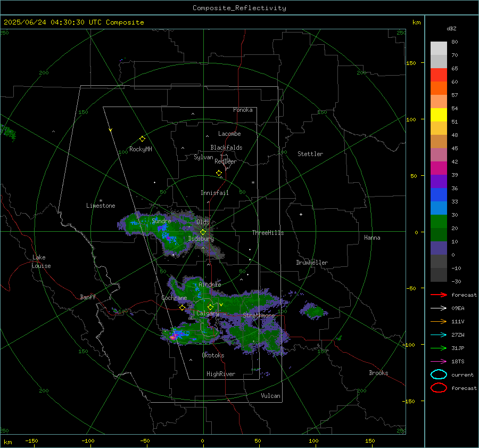Image resolution: width=479 pixels, height=448 pixels.
Task: Click the Okotoks city label
Action: coord(213,355)
